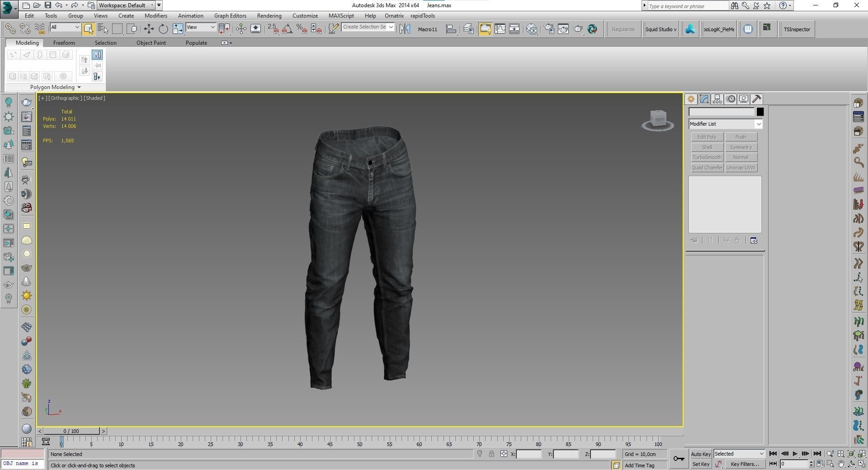
Task: Click the Play Animation button
Action: pyautogui.click(x=795, y=454)
